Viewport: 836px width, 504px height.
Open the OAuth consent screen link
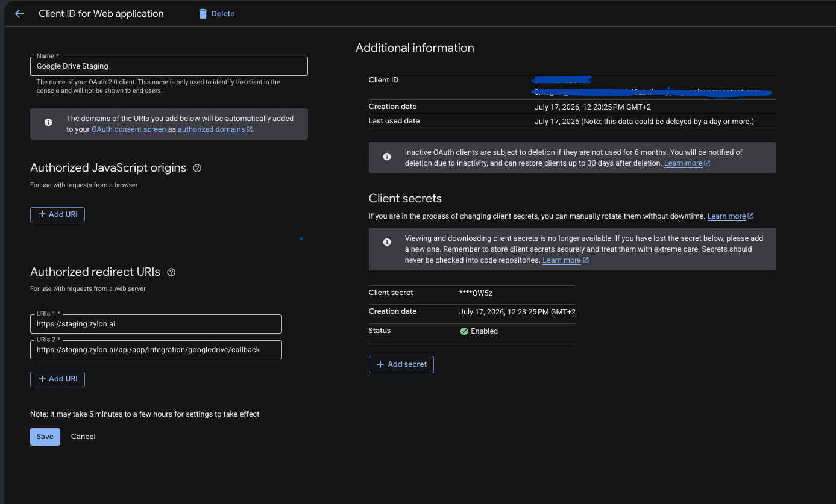129,129
